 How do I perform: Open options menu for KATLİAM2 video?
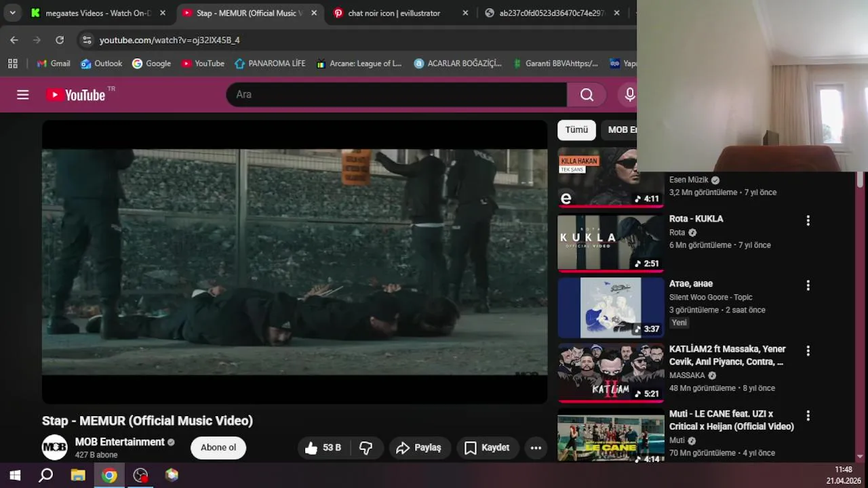coord(808,350)
